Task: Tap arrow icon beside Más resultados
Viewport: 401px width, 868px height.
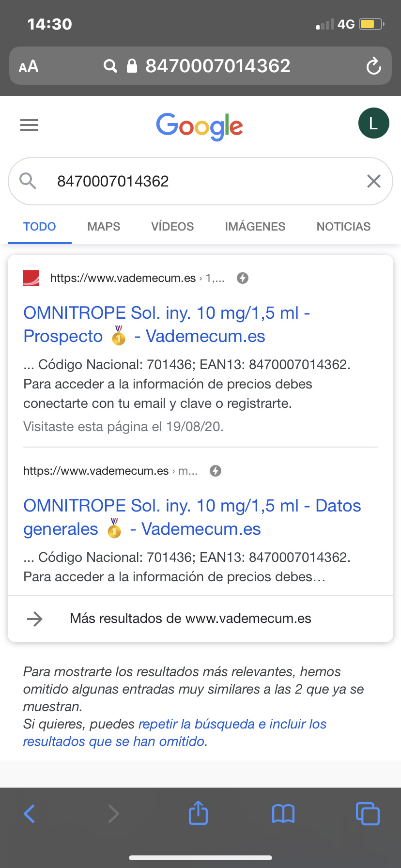Action: [35, 619]
